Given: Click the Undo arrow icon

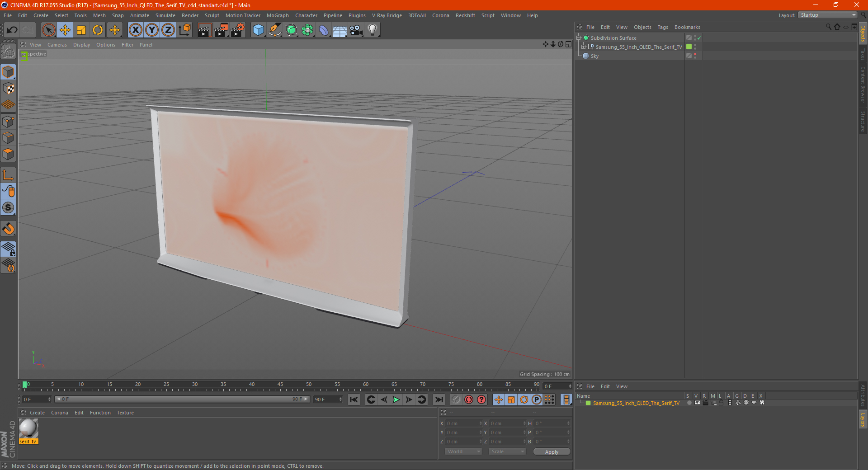Looking at the screenshot, I should tap(12, 30).
